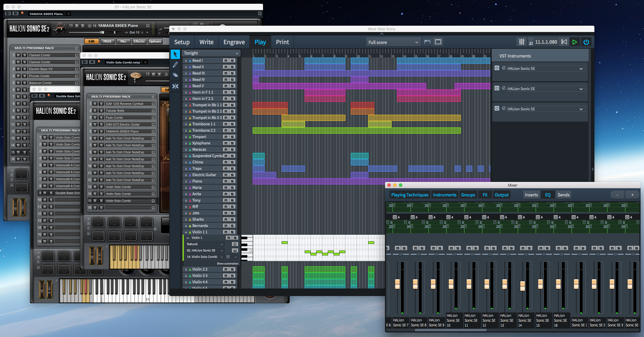Open the 02. HALion Sonic SE dropdown
This screenshot has width=644, height=337.
(x=204, y=250)
